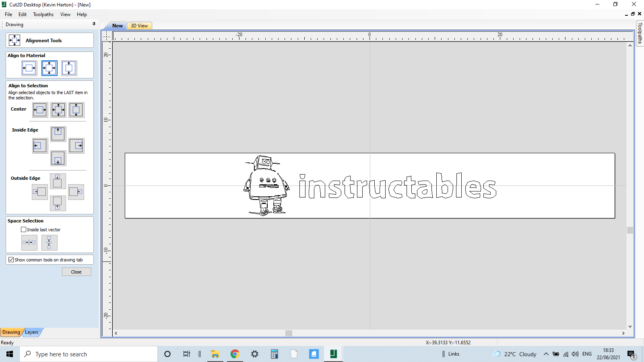Align to material center horizontally icon
644x362 pixels.
click(x=29, y=68)
